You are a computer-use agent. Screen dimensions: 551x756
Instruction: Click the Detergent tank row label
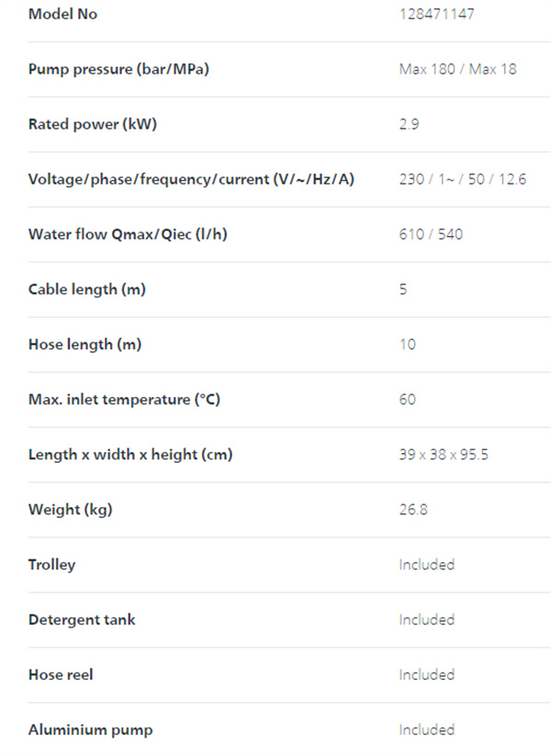(x=82, y=619)
